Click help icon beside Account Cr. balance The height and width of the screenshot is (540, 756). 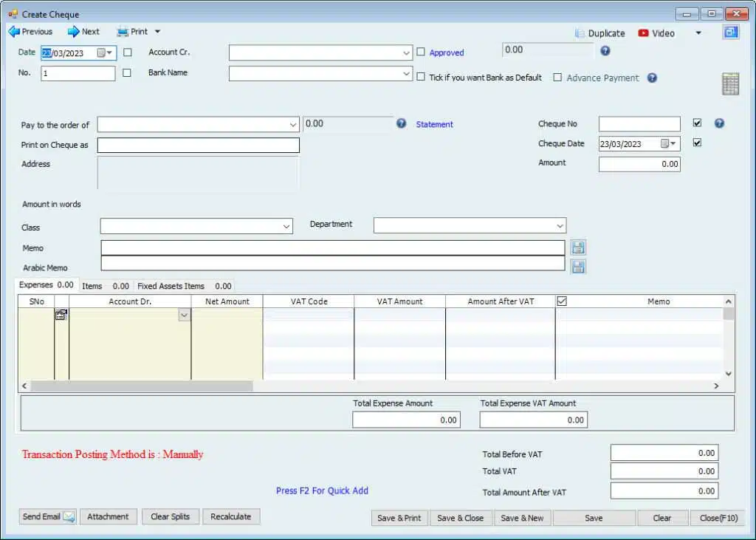point(605,51)
